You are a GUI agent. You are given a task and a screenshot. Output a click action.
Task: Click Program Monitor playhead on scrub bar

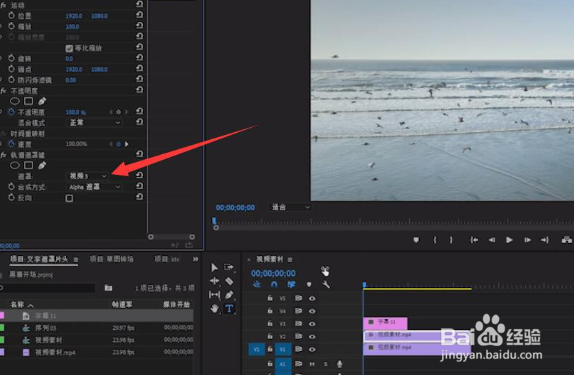[214, 221]
